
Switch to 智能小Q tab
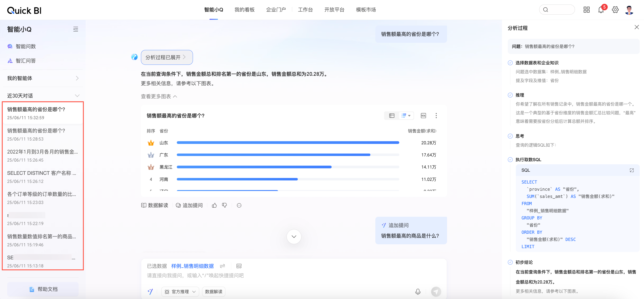pos(214,10)
